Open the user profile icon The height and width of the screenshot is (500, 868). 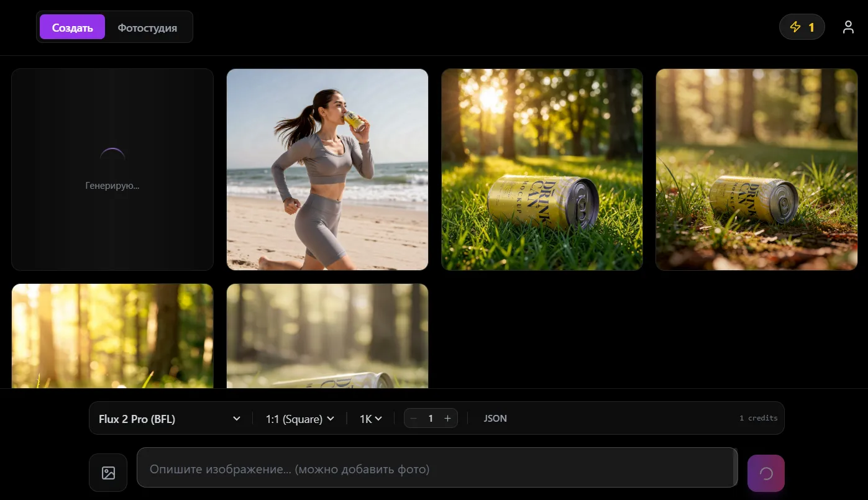[848, 27]
